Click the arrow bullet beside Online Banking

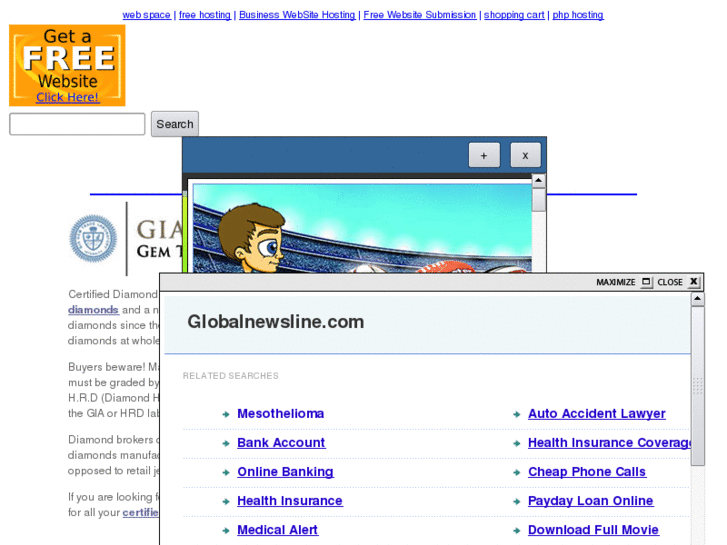(x=226, y=473)
